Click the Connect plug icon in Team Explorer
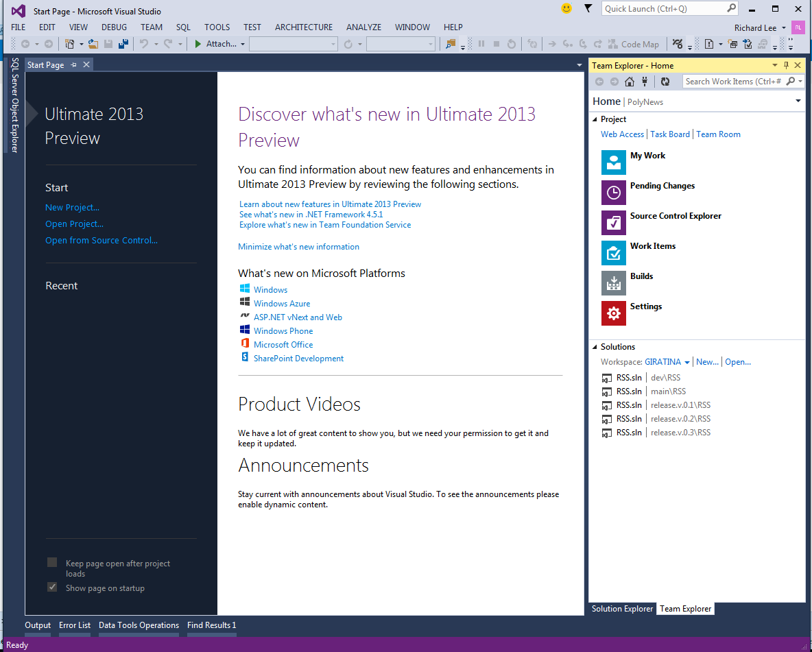Image resolution: width=812 pixels, height=652 pixels. 645,82
